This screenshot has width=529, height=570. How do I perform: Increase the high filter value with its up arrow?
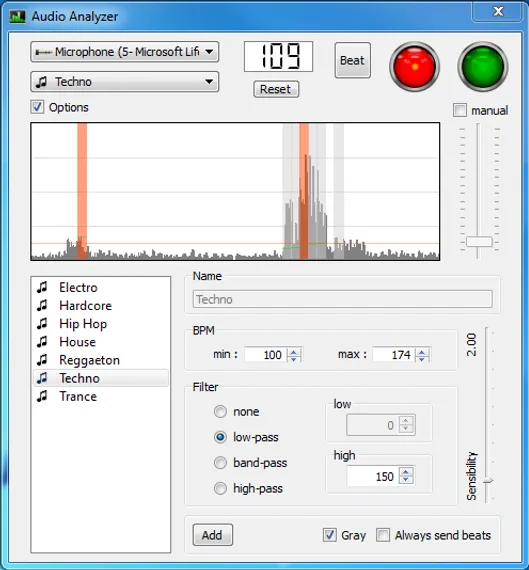pyautogui.click(x=406, y=473)
